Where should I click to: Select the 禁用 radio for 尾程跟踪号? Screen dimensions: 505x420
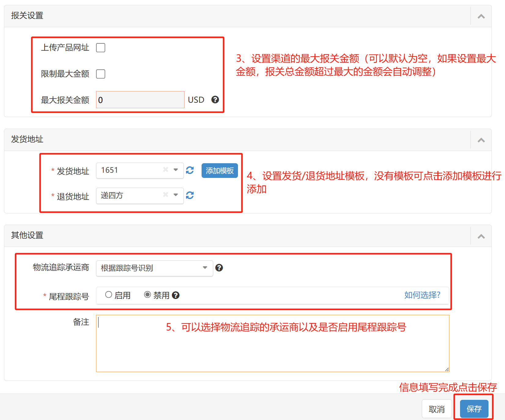(147, 295)
